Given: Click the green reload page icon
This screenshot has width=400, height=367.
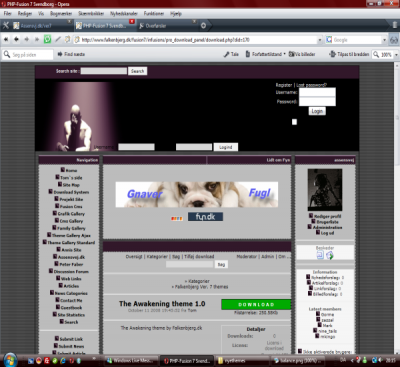Looking at the screenshot, I should (47, 39).
